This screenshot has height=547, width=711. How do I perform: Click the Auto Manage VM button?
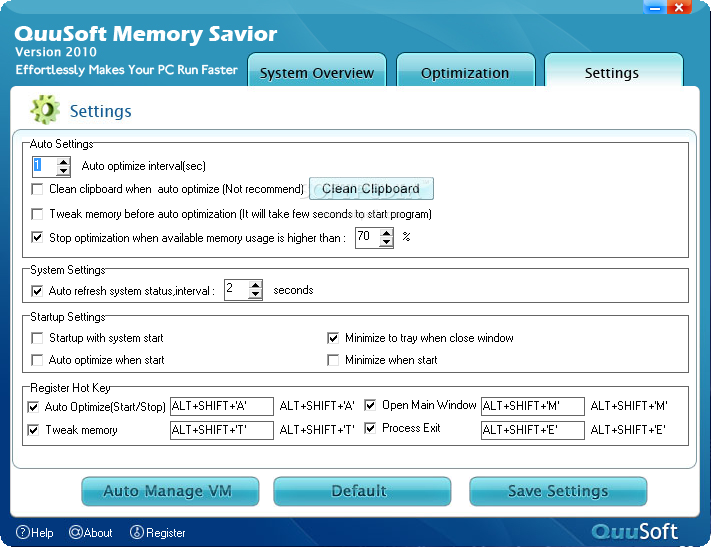pos(170,491)
